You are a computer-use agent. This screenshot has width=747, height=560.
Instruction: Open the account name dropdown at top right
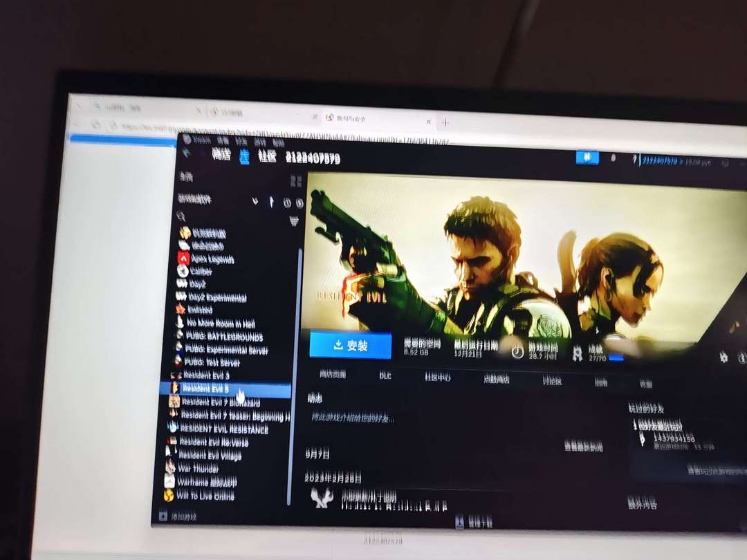tap(667, 160)
